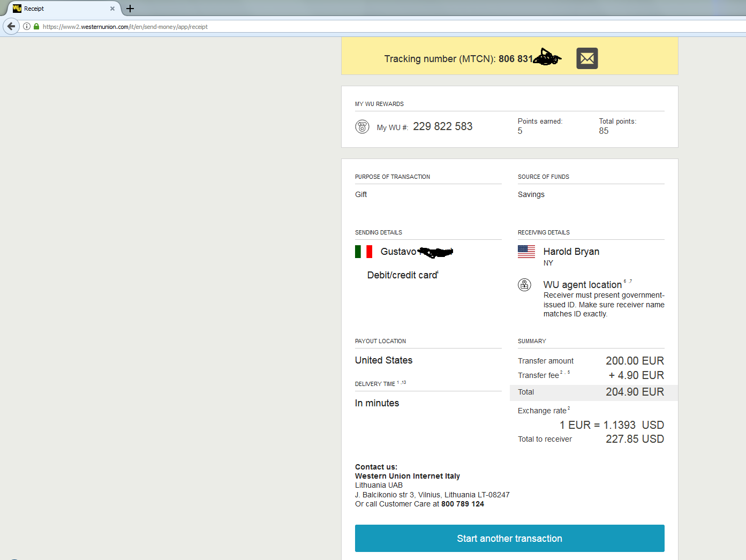Click the United States flag icon
Screen dimensions: 746x560
(x=526, y=252)
